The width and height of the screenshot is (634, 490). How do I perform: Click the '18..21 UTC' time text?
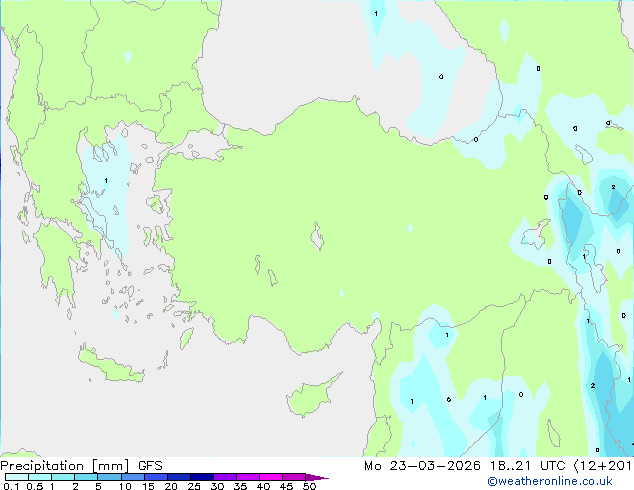tap(528, 466)
